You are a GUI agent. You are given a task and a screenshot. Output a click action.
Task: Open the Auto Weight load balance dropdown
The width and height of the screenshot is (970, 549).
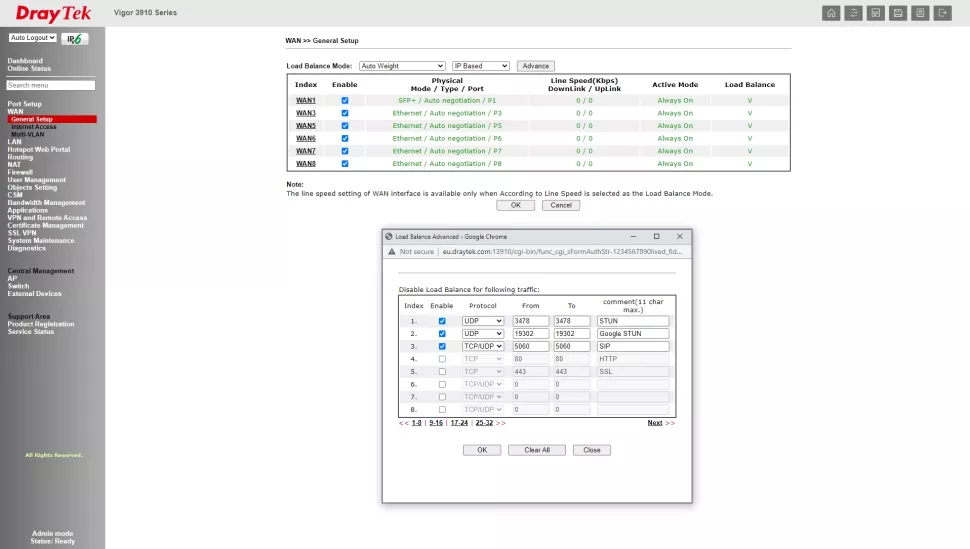[402, 66]
